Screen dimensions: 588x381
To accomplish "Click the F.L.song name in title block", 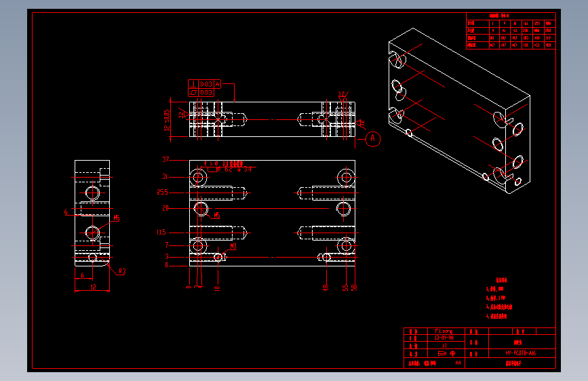I will click(x=444, y=331).
